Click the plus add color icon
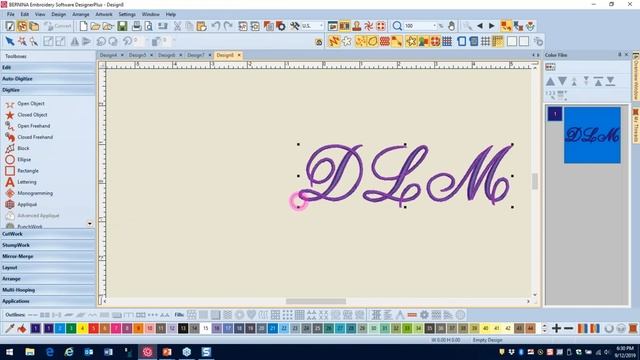Screen dimensions: 640x360 pos(556,328)
